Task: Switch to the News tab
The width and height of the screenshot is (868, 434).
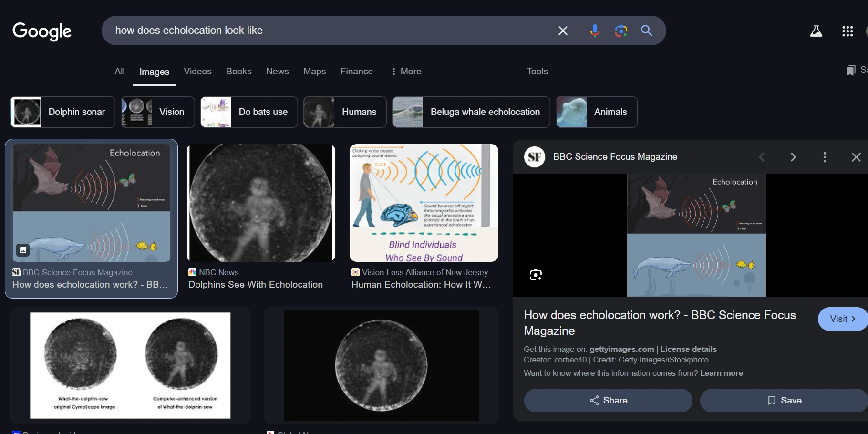Action: 277,71
